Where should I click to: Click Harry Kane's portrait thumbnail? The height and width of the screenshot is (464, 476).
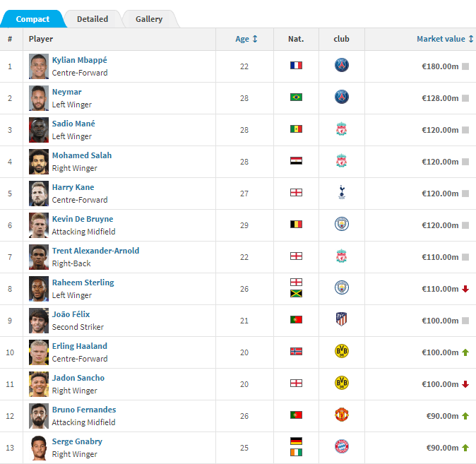tap(39, 194)
